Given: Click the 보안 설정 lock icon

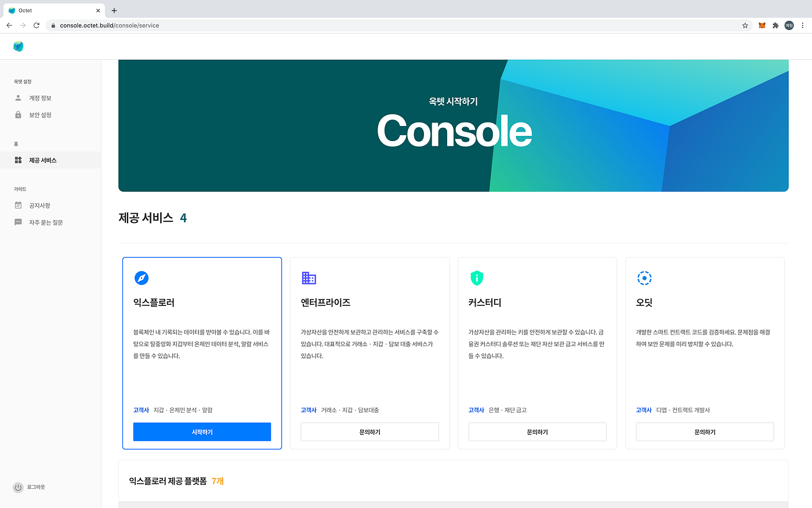Looking at the screenshot, I should 18,115.
